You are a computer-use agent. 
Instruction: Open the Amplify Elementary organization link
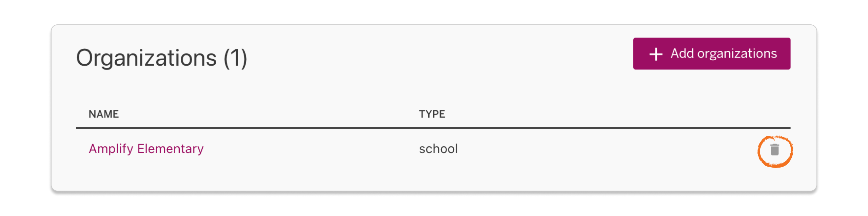pyautogui.click(x=146, y=148)
